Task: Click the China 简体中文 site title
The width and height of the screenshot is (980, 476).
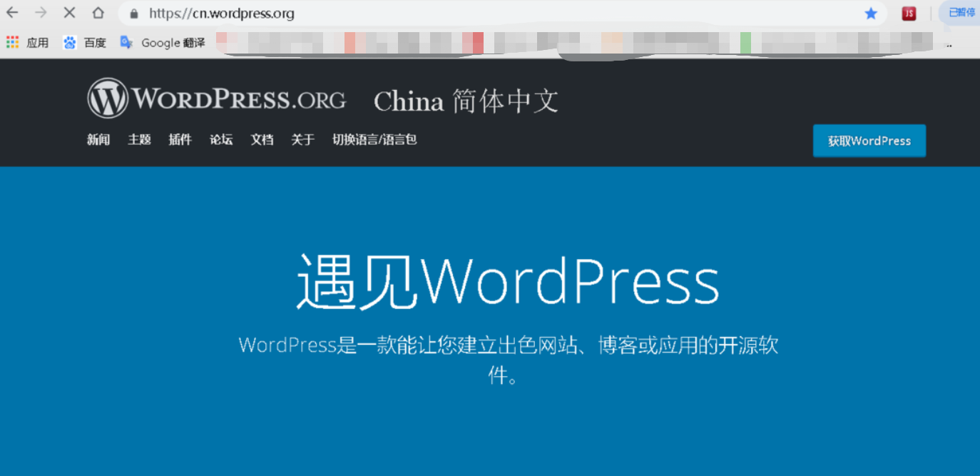Action: point(466,101)
